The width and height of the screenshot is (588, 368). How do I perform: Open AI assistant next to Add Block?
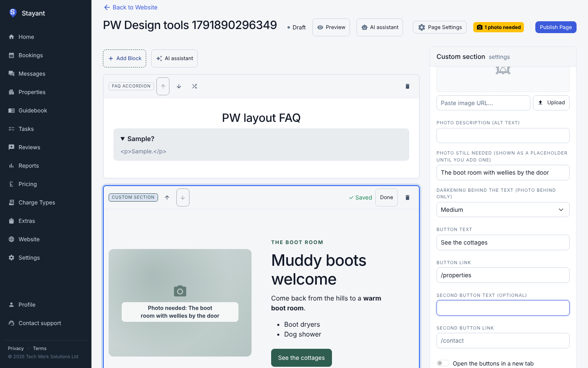pos(174,58)
